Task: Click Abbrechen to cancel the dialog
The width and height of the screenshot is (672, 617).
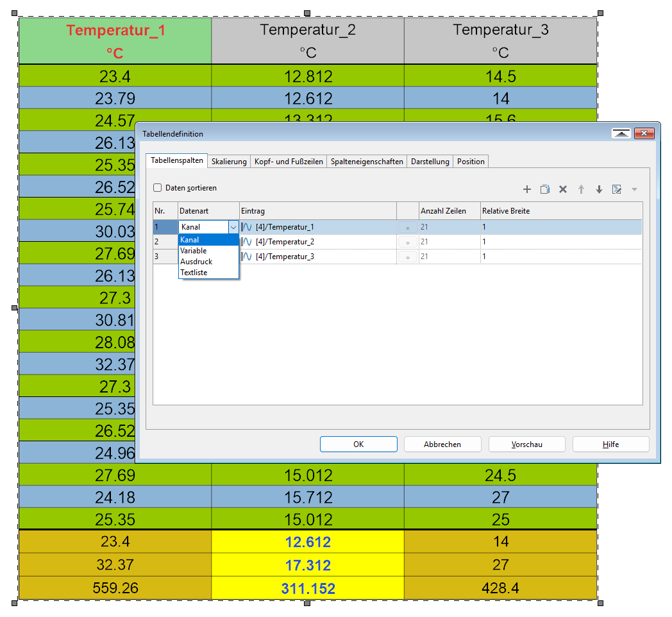Action: point(442,444)
